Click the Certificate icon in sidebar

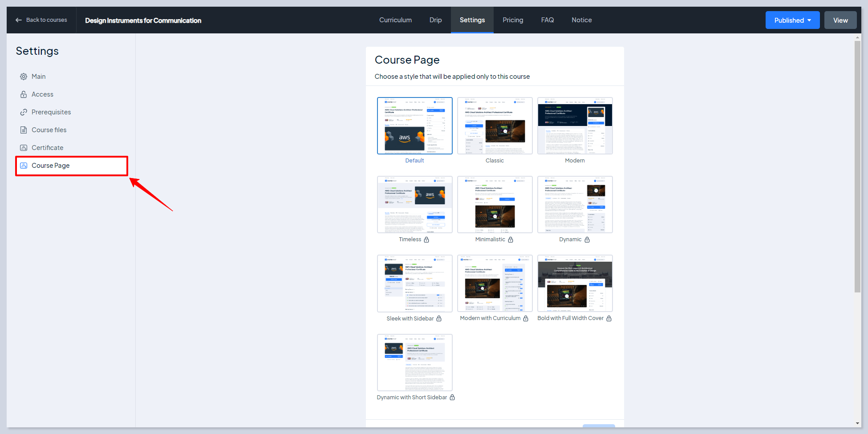tap(24, 148)
